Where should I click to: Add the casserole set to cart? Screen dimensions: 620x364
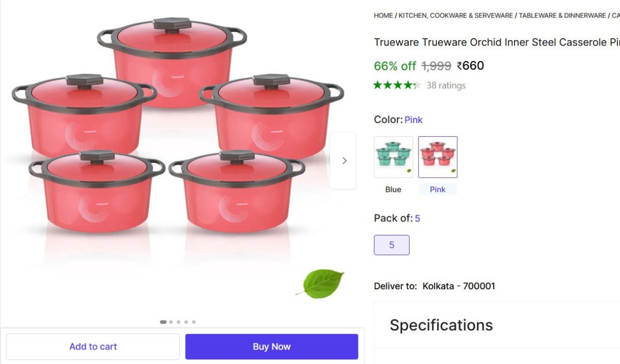pos(93,346)
